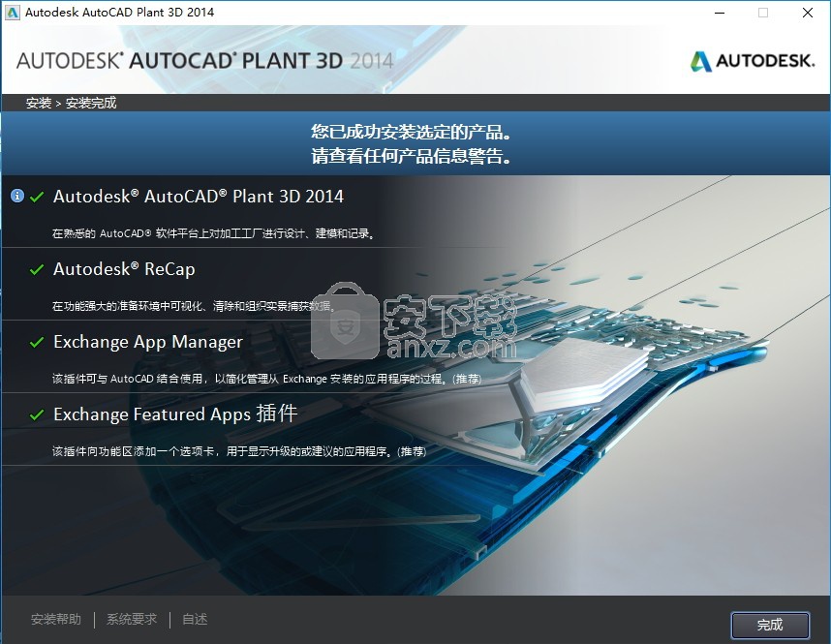
Task: Click the 您已成功安装选定的产品 success message
Action: (x=412, y=132)
